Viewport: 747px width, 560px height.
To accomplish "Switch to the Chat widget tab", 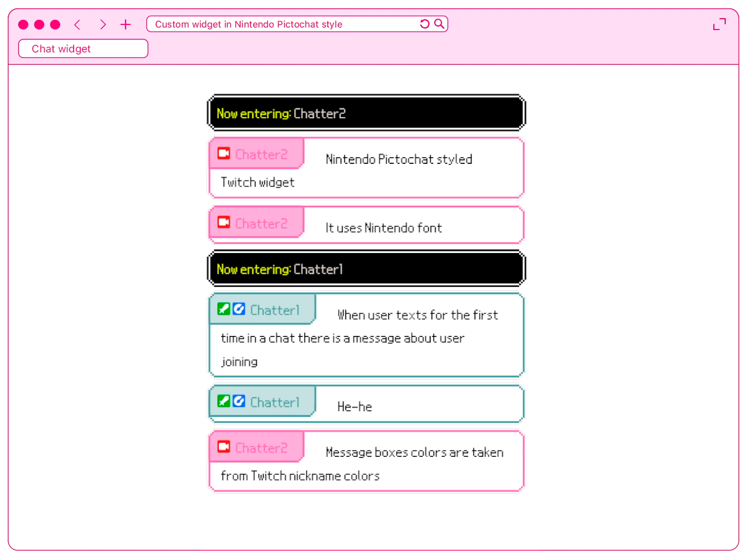I will pos(83,49).
